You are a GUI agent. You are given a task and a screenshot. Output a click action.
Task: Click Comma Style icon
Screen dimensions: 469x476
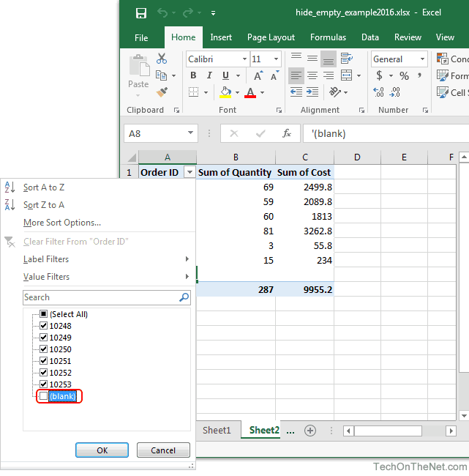419,75
